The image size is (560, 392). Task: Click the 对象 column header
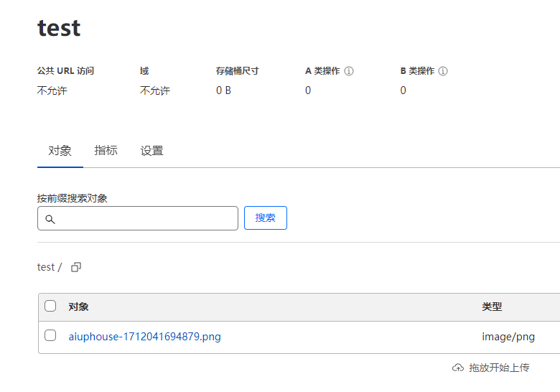pos(78,307)
